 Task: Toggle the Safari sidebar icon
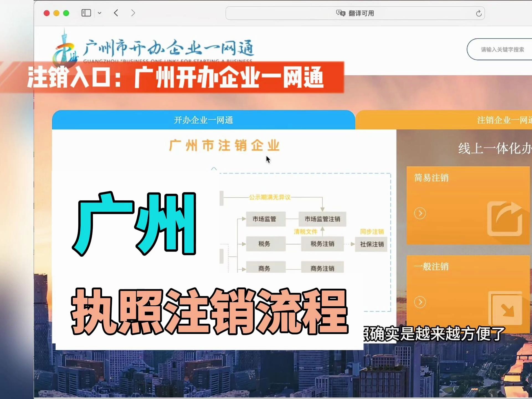coord(86,13)
